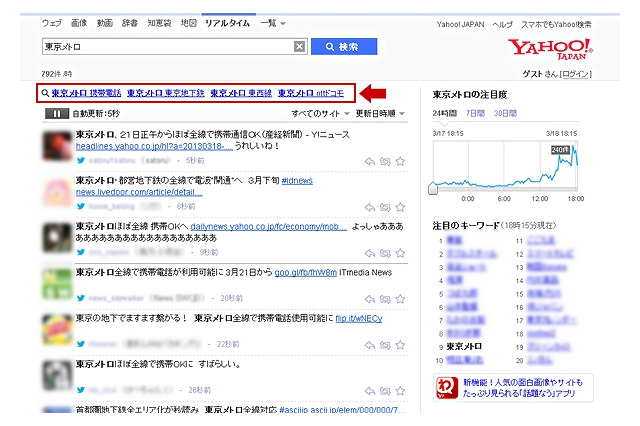Favorite the 産経新聞 携帯通信OK tweet
The image size is (640, 426).
[400, 161]
